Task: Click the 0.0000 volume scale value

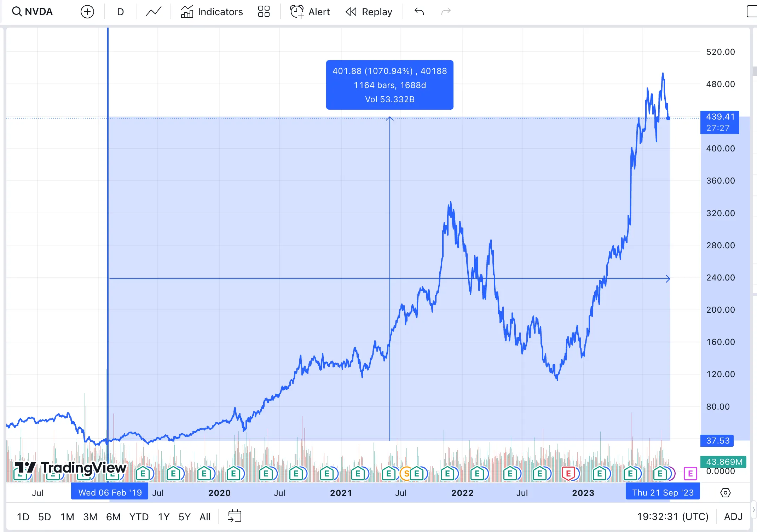Action: [x=720, y=471]
